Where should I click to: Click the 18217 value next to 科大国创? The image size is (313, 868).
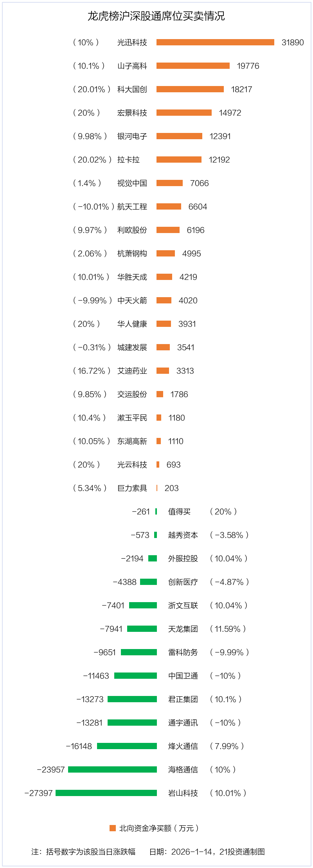coord(241,90)
